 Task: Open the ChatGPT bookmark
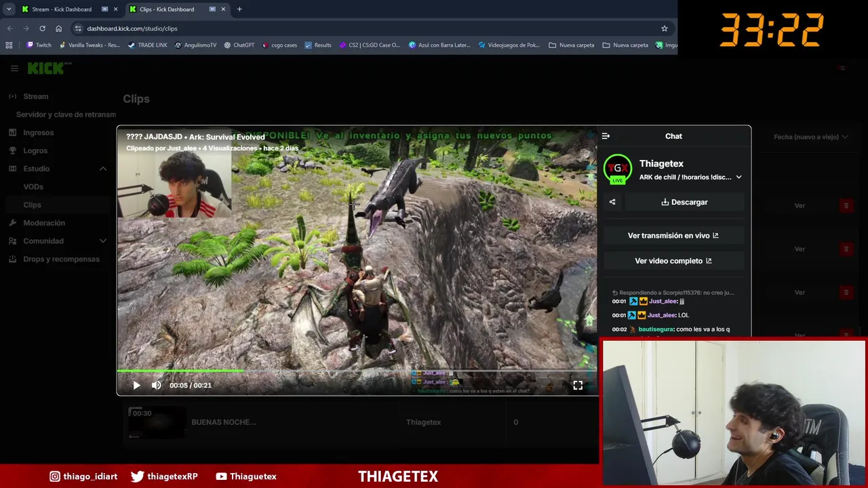239,45
